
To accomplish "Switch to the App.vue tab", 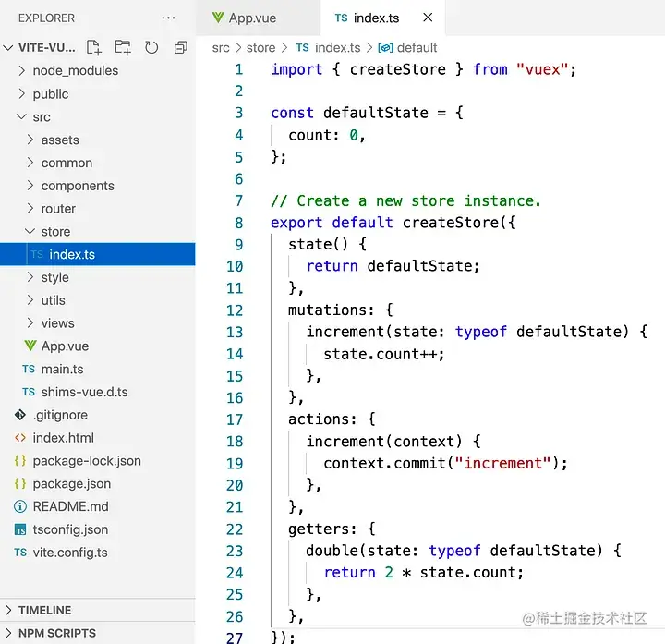I will [258, 18].
